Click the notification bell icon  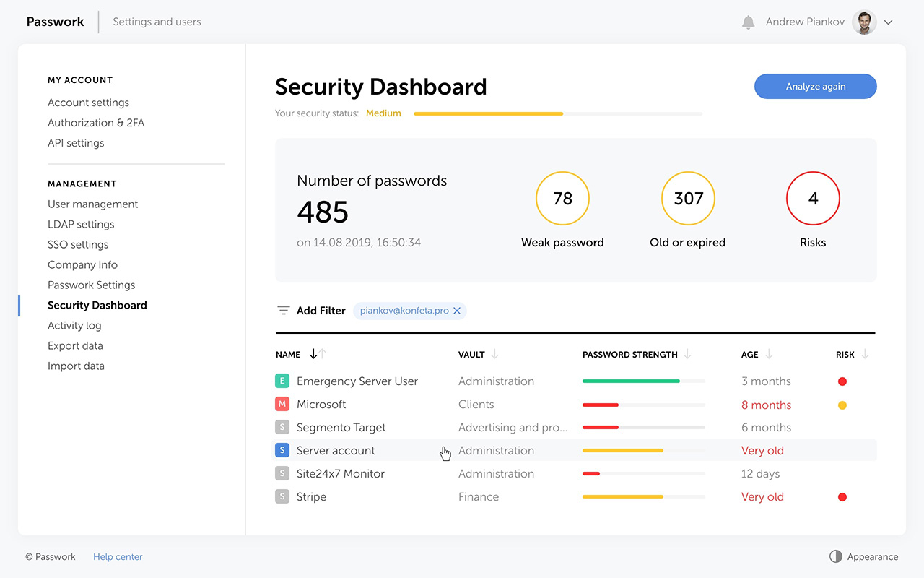pos(748,22)
